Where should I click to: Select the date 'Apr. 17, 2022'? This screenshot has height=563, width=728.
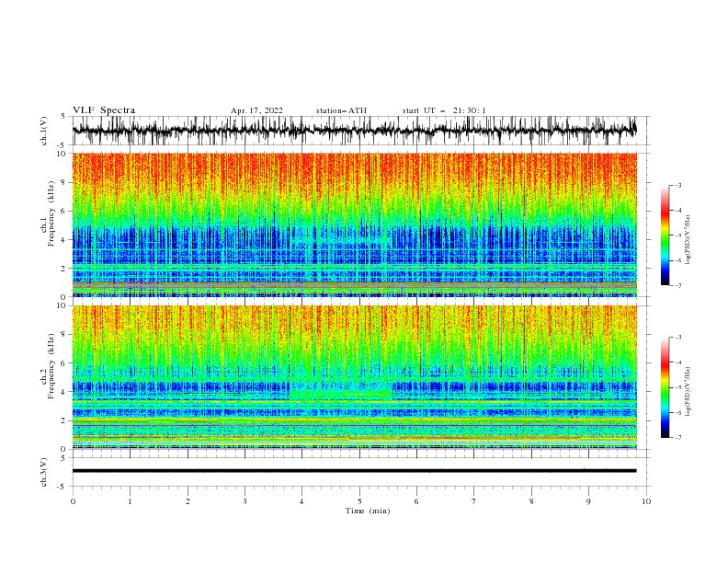(256, 110)
